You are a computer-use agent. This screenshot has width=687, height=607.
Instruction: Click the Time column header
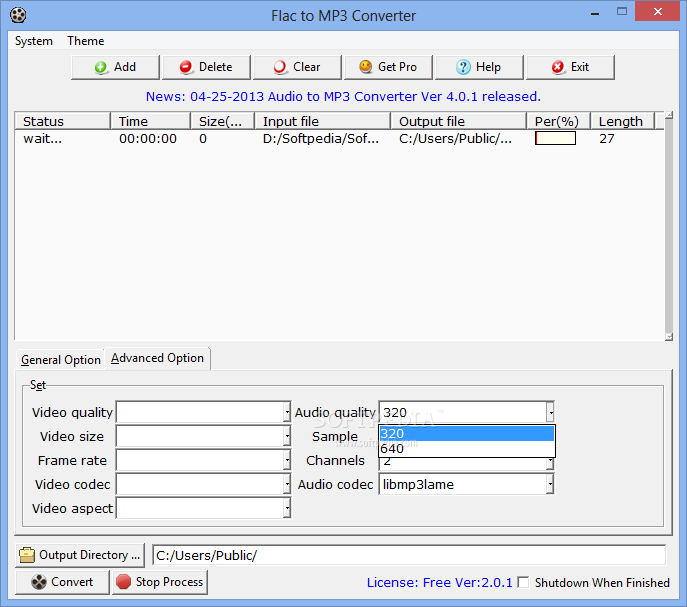click(150, 121)
